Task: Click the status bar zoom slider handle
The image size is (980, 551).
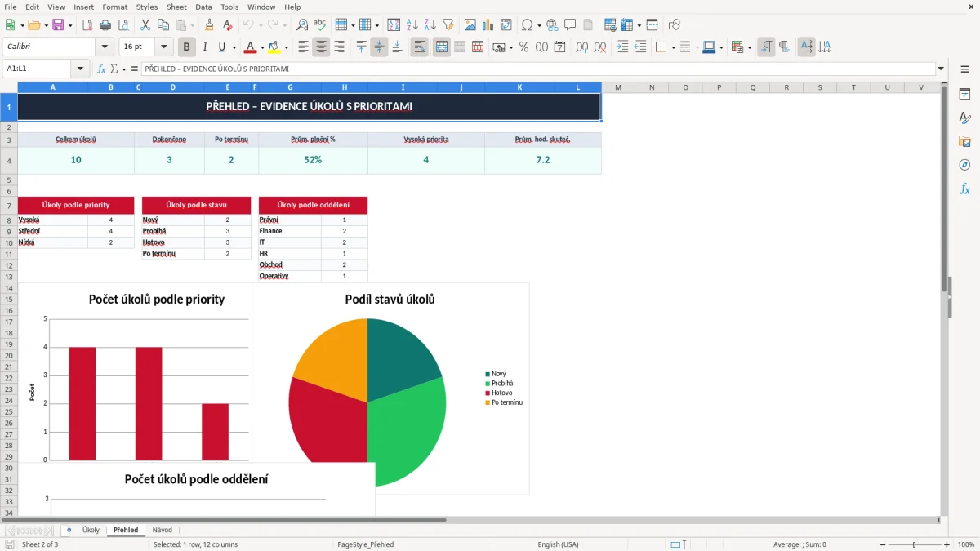Action: pyautogui.click(x=914, y=544)
